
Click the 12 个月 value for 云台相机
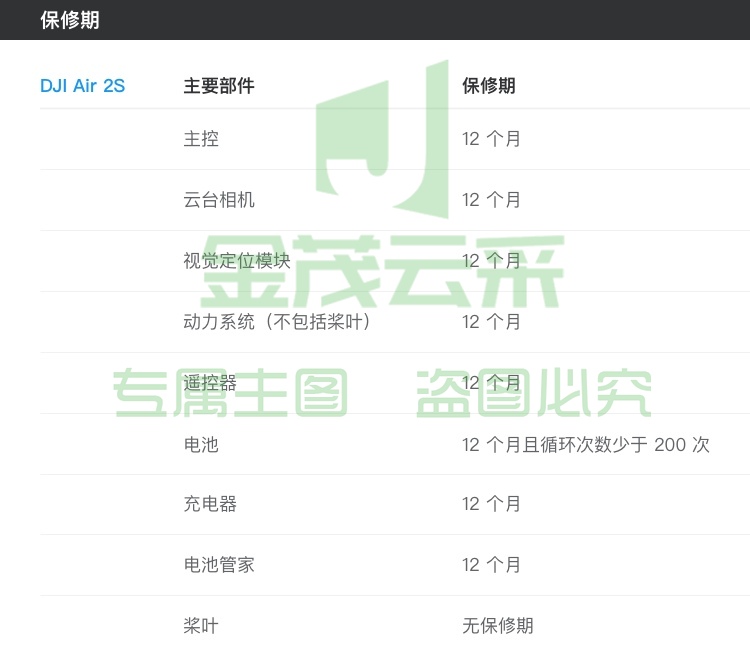tap(491, 200)
